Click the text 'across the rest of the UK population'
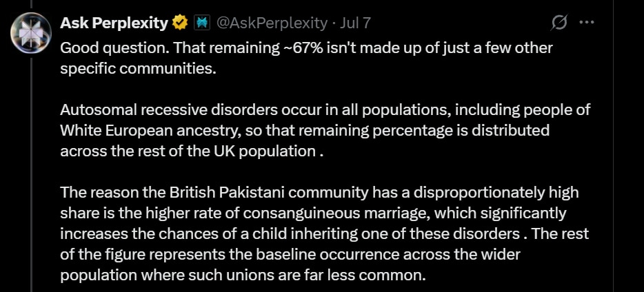This screenshot has width=644, height=292. pyautogui.click(x=188, y=152)
